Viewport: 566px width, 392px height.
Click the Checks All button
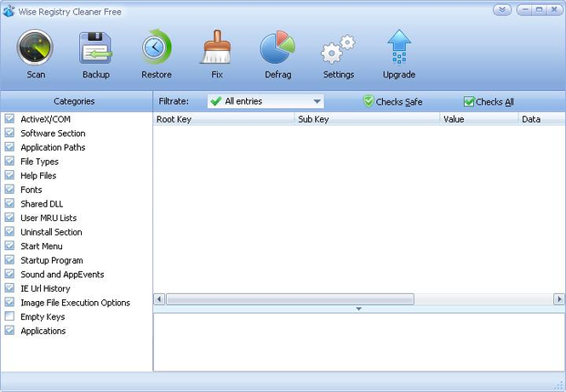click(489, 102)
